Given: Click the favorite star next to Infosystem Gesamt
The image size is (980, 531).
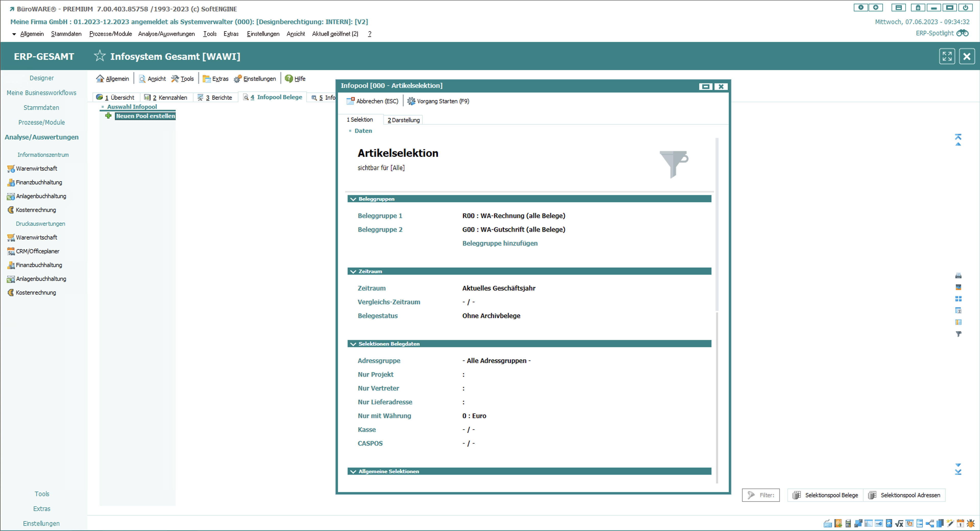Looking at the screenshot, I should click(x=100, y=56).
